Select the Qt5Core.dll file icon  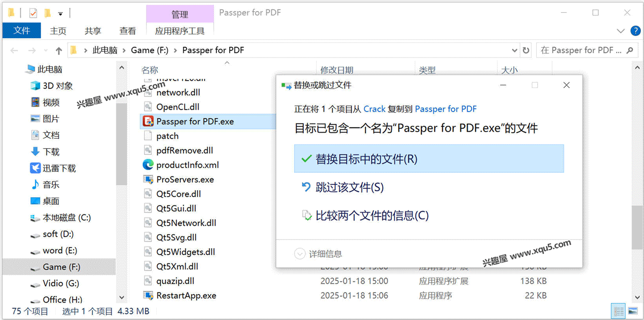(x=148, y=194)
